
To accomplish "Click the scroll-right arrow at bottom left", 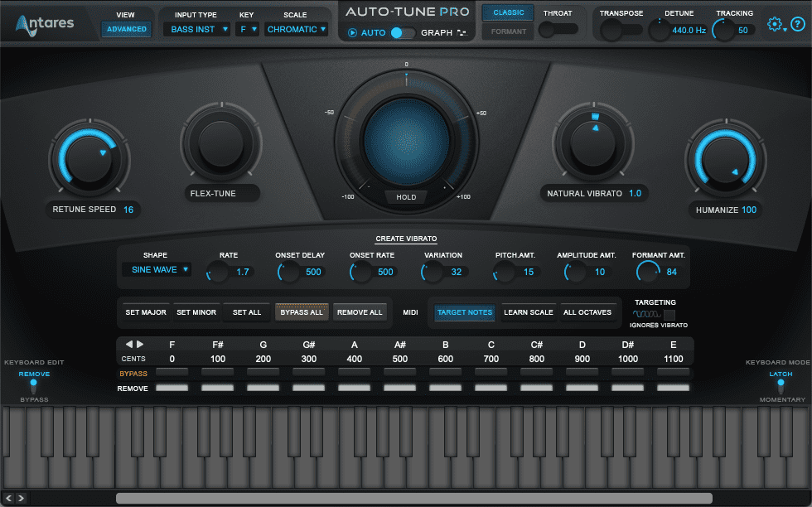I will pyautogui.click(x=22, y=498).
